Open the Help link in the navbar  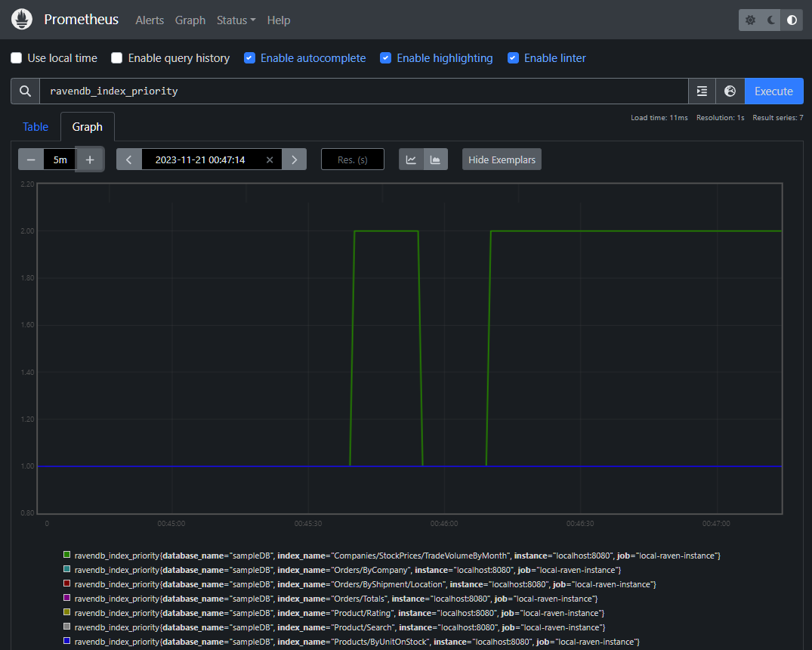coord(279,20)
